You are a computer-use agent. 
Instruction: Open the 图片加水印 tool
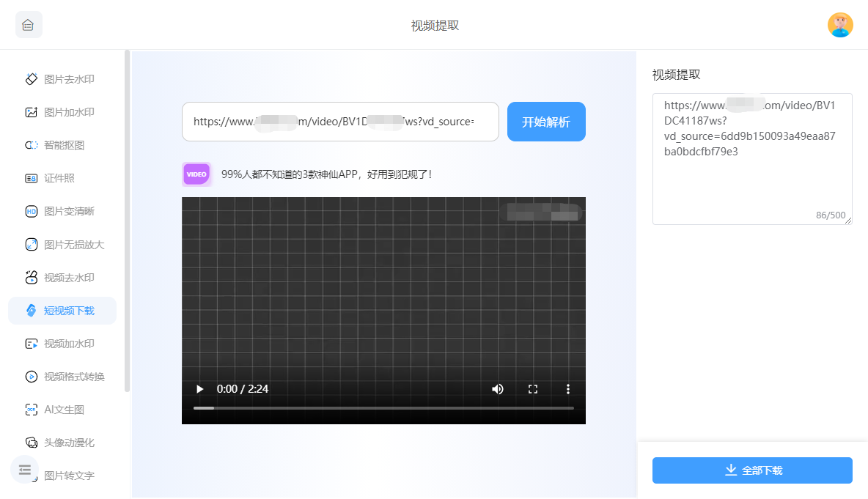pyautogui.click(x=69, y=112)
